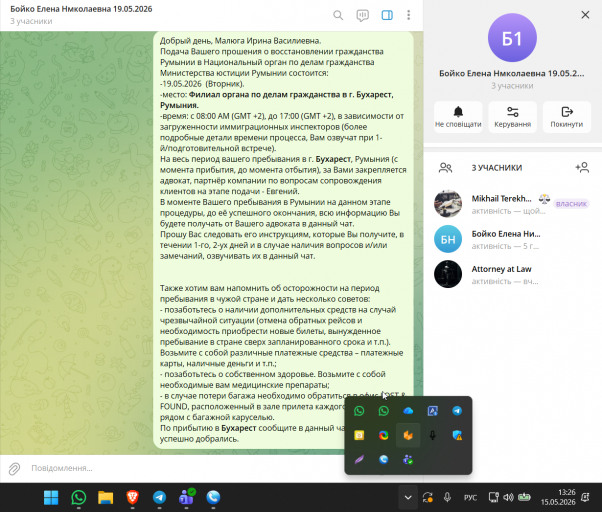602x512 pixels.
Task: Focus the Повідомлення message input field
Action: (184, 468)
